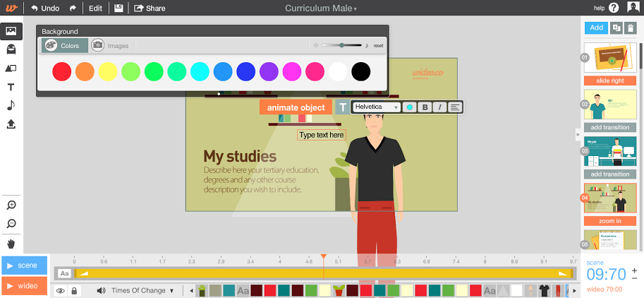
Task: Open the music note audio tool
Action: [x=11, y=105]
